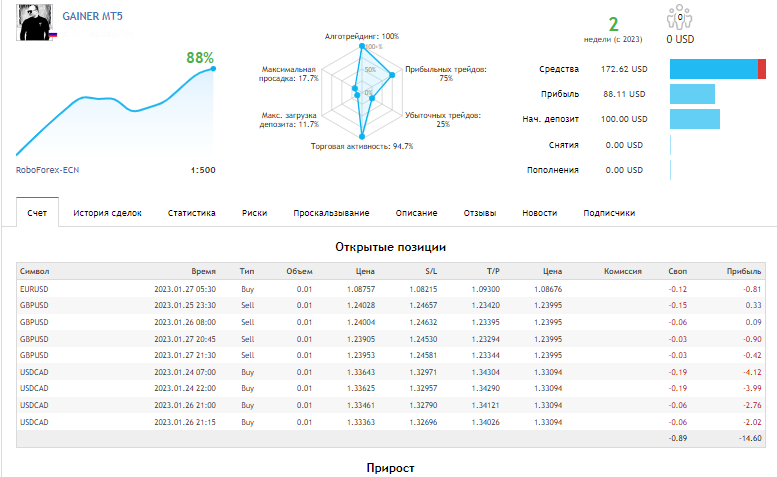Viewport: 777px width, 477px height.
Task: Click the Максимальная просадка: 17.7% label
Action: tap(288, 74)
